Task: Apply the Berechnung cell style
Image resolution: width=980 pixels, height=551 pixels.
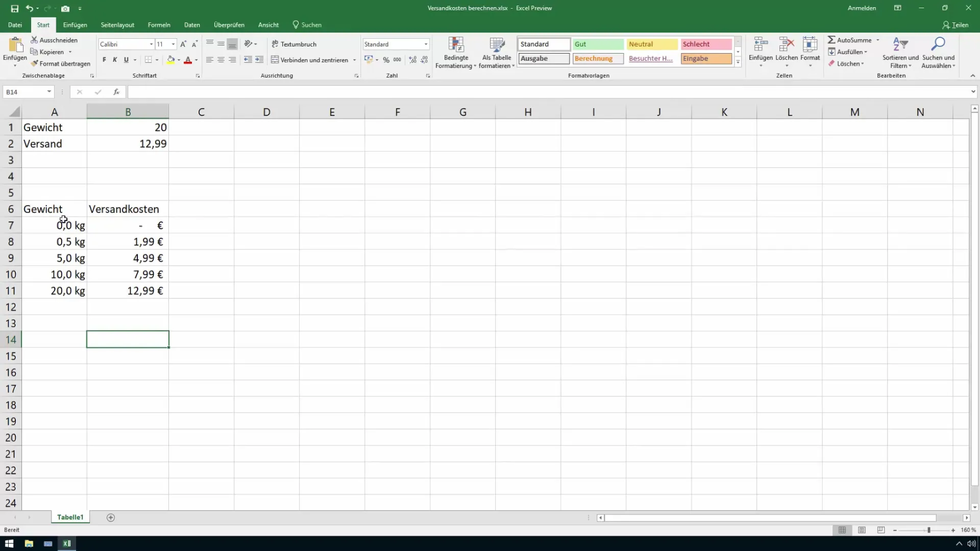Action: [x=598, y=59]
